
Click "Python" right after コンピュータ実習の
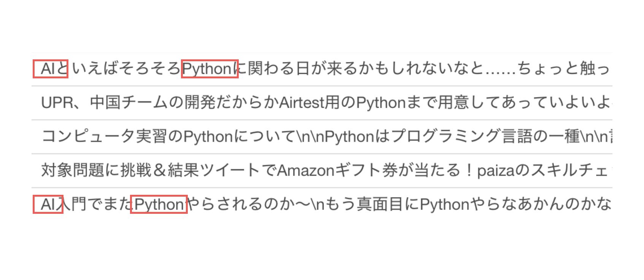(x=208, y=137)
